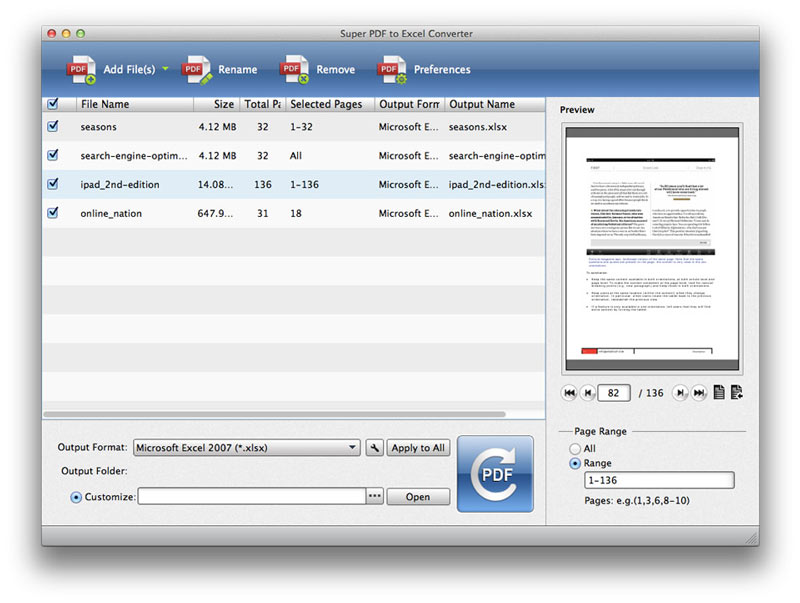
Task: Click the 1-32 selected pages cell
Action: [x=302, y=127]
